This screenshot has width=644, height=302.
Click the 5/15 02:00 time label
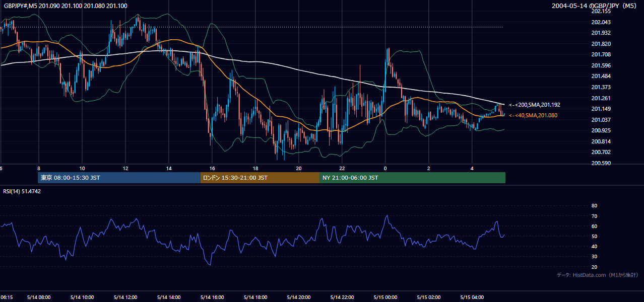point(429,297)
